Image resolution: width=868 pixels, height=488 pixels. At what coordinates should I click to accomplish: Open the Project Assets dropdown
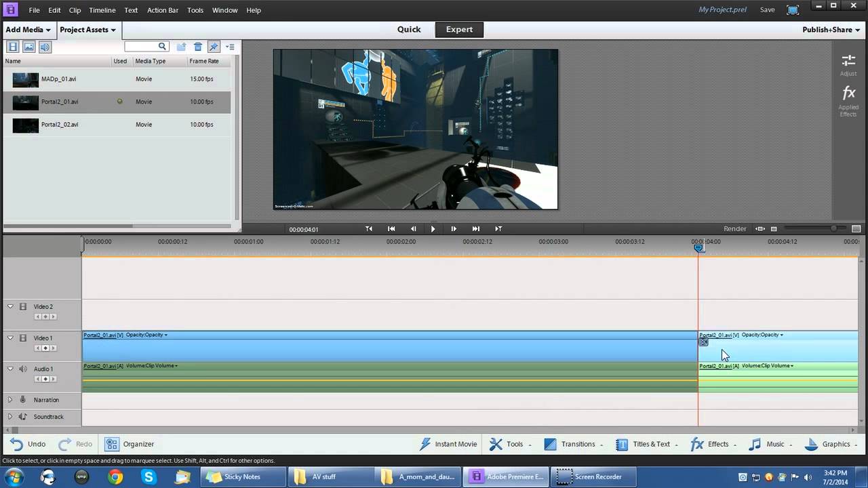(87, 30)
